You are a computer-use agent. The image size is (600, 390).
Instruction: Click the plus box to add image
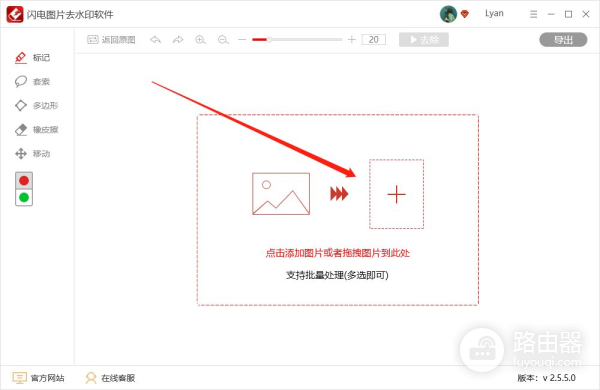point(396,194)
